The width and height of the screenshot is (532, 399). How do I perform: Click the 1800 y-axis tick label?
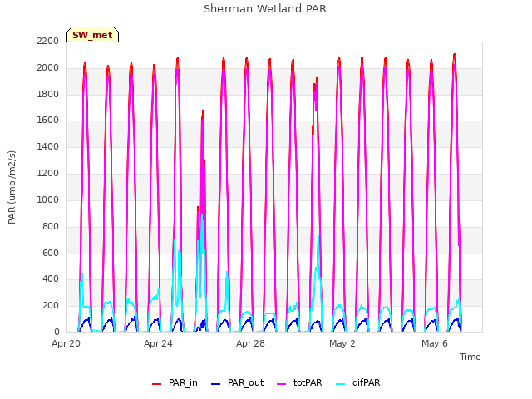(48, 94)
